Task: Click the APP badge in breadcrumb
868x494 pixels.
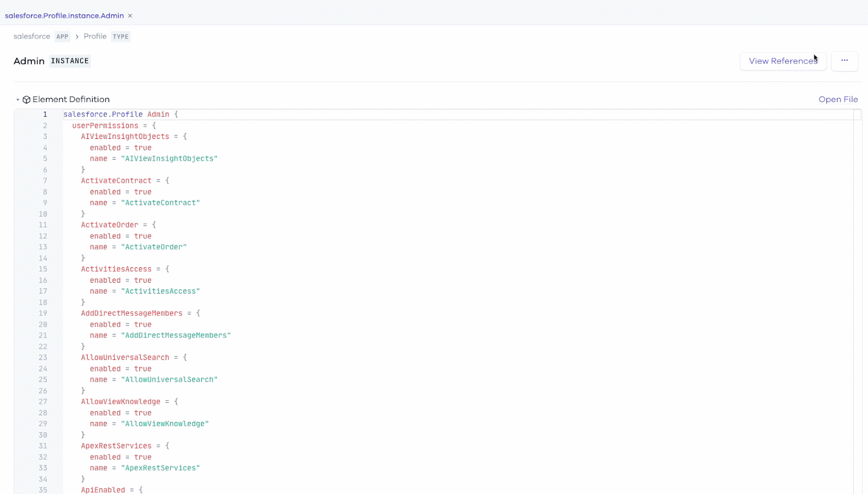Action: tap(62, 37)
